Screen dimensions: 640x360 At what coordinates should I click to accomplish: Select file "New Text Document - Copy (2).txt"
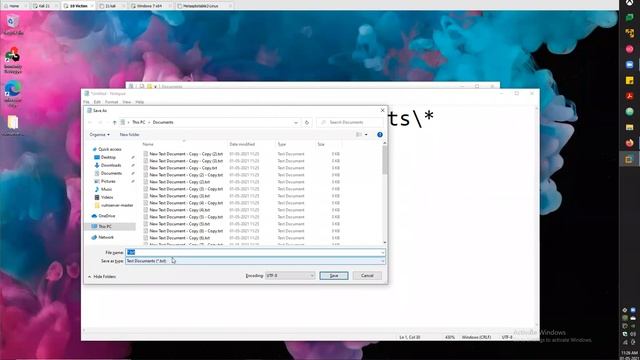[x=180, y=182]
